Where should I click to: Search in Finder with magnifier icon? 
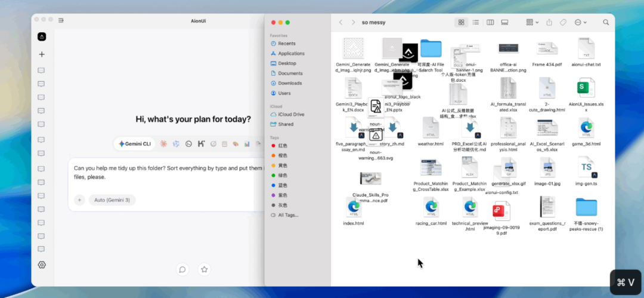[605, 22]
